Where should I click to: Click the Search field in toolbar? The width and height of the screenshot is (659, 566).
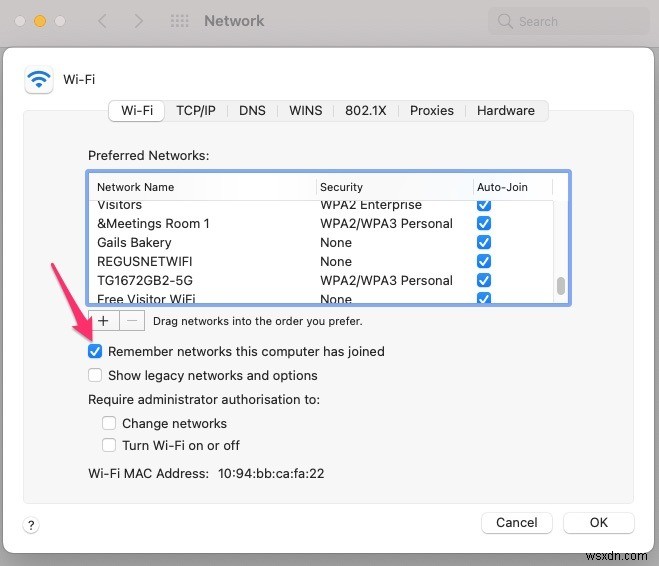pyautogui.click(x=568, y=21)
